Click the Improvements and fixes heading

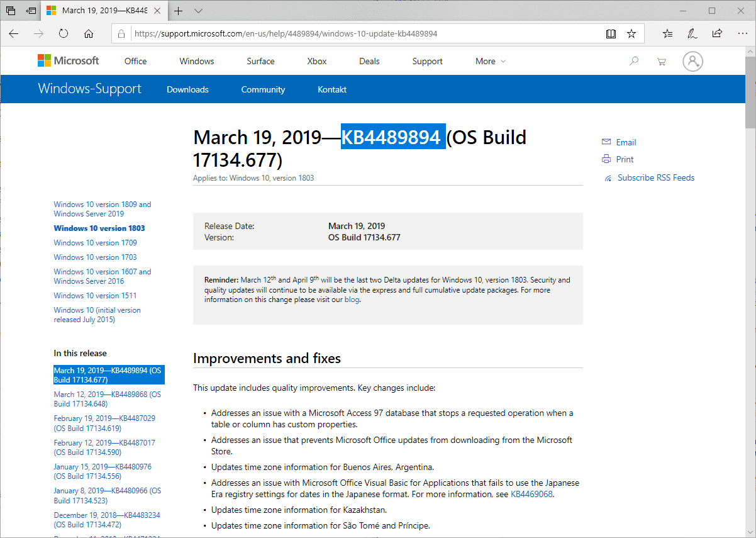[x=267, y=358]
